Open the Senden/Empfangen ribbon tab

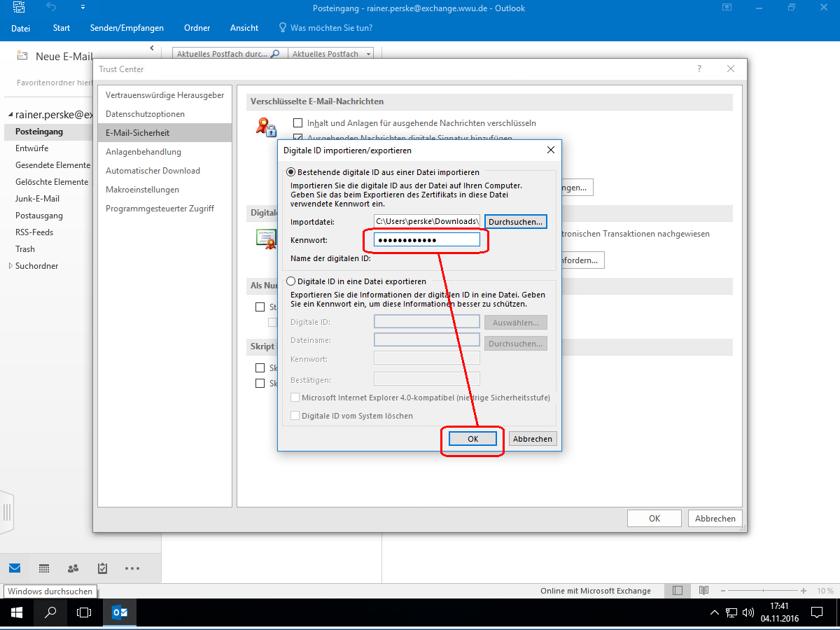point(127,28)
